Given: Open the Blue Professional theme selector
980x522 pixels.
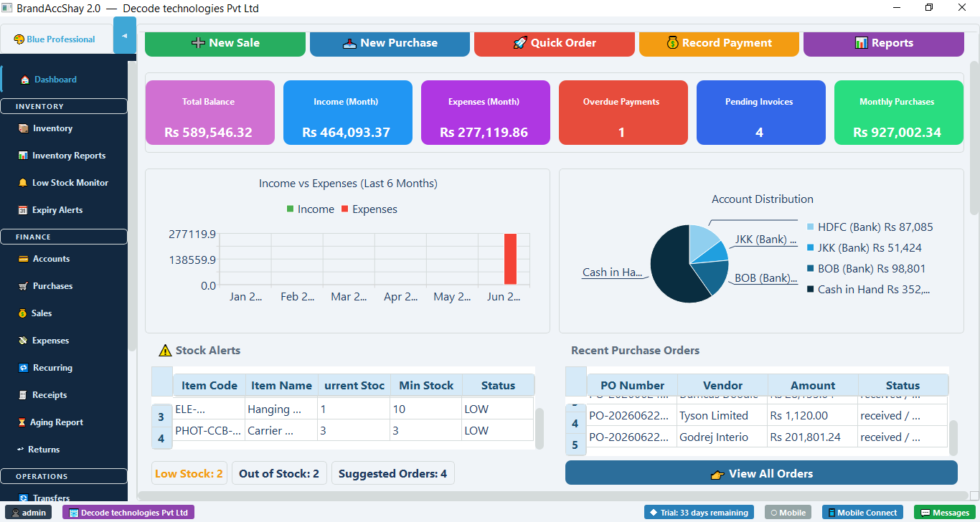Looking at the screenshot, I should [55, 39].
